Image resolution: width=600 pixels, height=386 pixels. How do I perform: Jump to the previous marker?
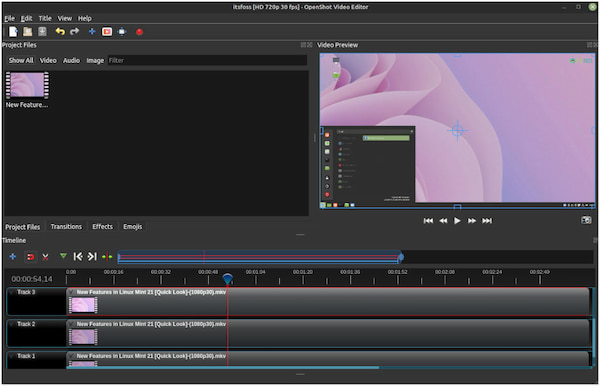click(x=78, y=256)
